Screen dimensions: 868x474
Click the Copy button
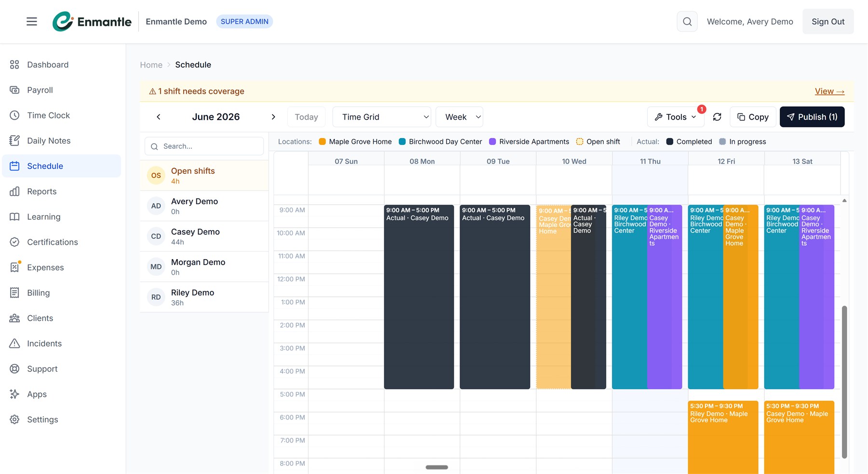pos(753,117)
